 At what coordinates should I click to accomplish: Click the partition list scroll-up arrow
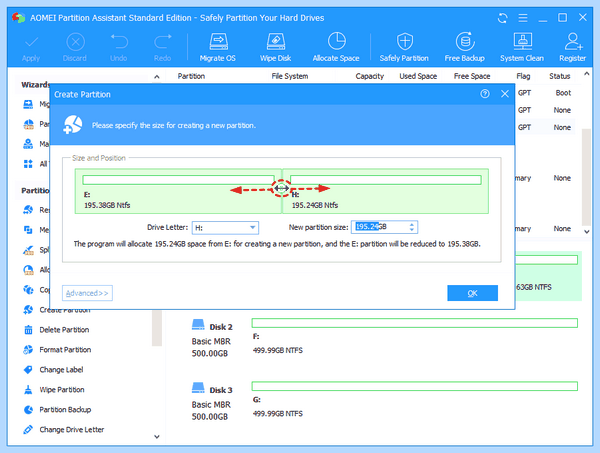586,74
